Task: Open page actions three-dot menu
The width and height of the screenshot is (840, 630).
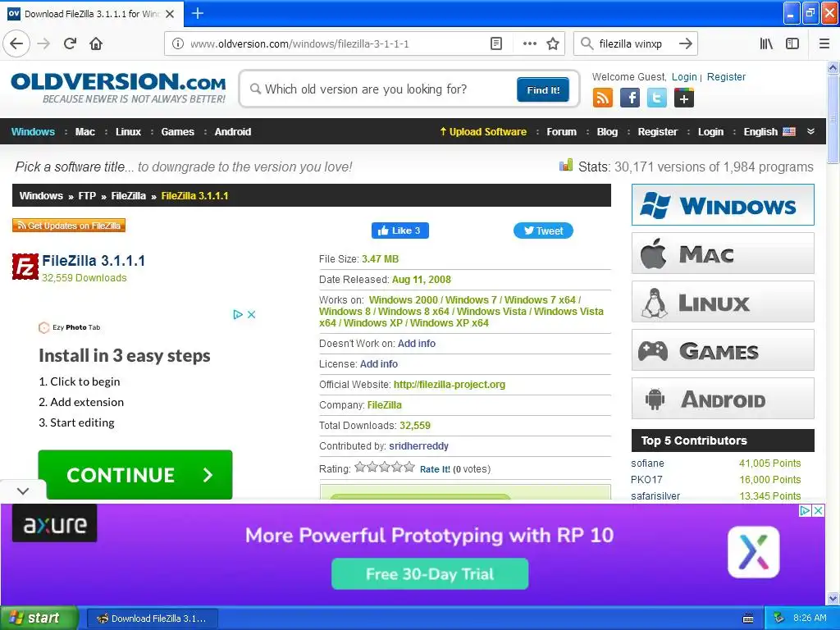Action: point(529,43)
